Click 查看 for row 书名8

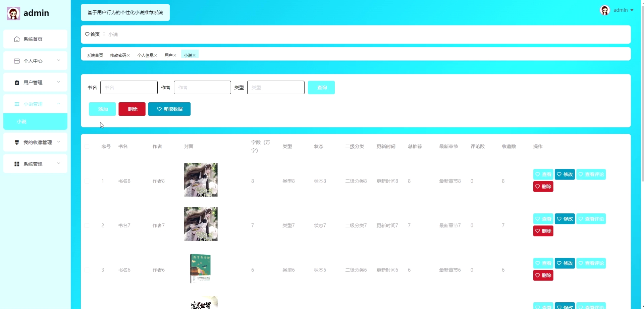click(543, 174)
